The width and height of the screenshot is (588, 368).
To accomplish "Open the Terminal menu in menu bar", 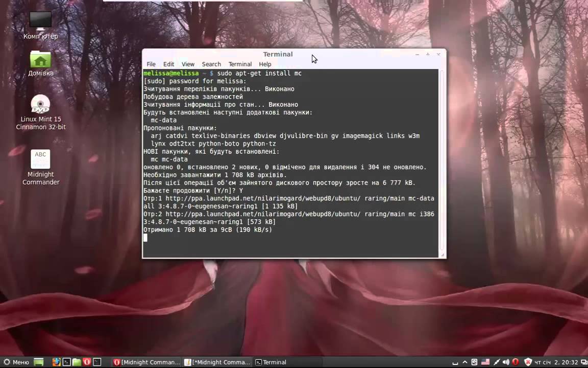I will coord(239,64).
